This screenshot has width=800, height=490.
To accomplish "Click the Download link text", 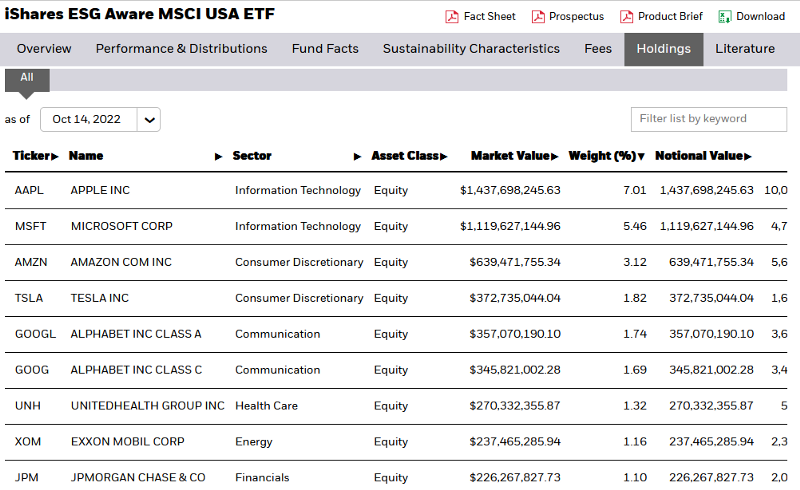I will [760, 16].
